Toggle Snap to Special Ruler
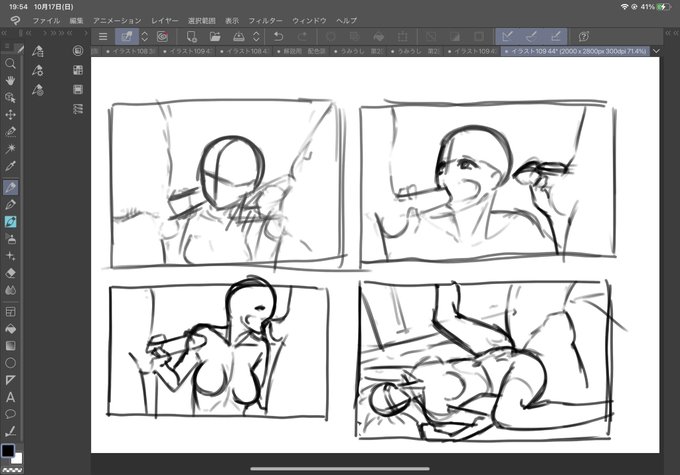The height and width of the screenshot is (475, 680). 532,36
